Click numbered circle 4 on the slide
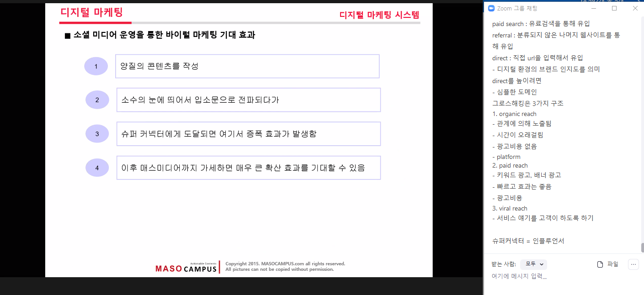The height and width of the screenshot is (295, 644). (97, 168)
